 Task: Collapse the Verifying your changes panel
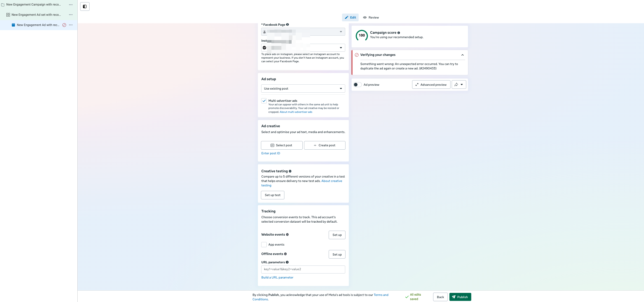click(462, 55)
